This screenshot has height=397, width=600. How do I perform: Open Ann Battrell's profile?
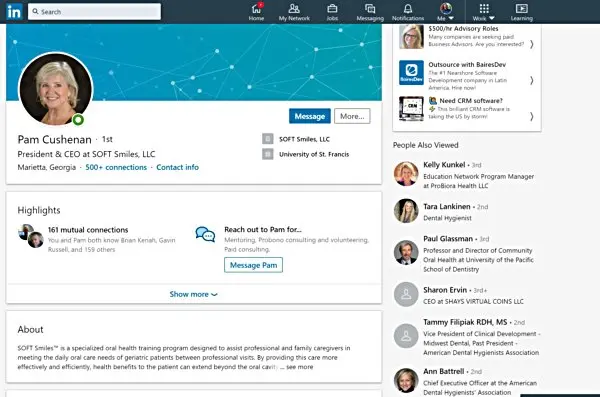coord(443,371)
